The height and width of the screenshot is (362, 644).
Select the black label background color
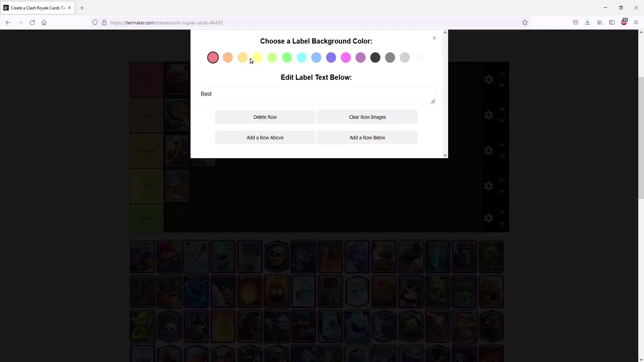pos(376,58)
